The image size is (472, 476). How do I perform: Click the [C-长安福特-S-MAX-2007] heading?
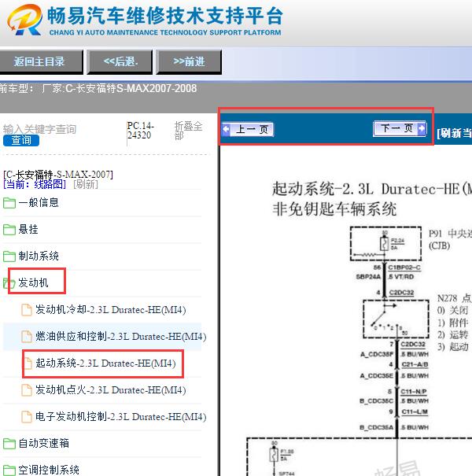58,174
